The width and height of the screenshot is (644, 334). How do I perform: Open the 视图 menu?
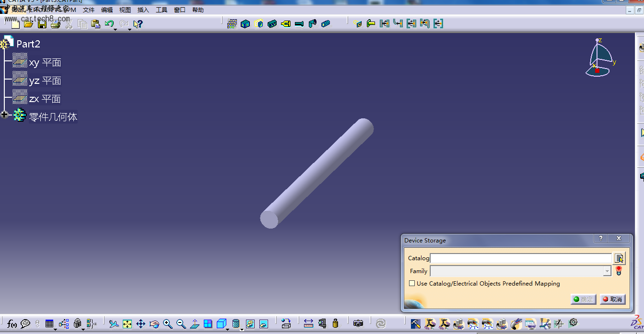125,10
